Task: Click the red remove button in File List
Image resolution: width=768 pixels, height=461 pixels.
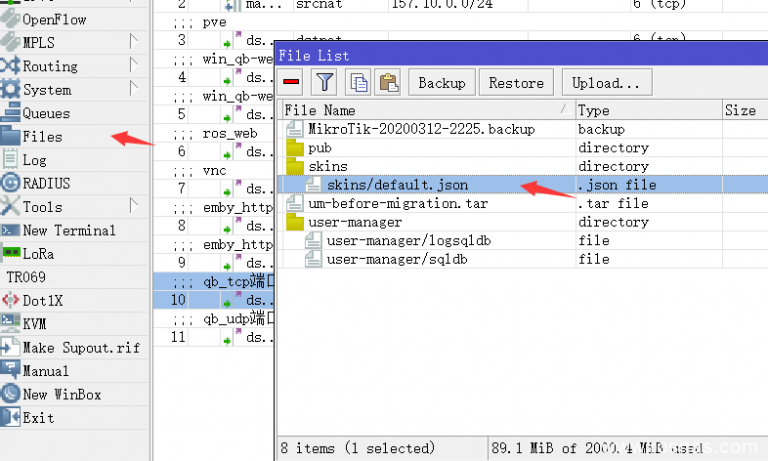Action: (292, 82)
